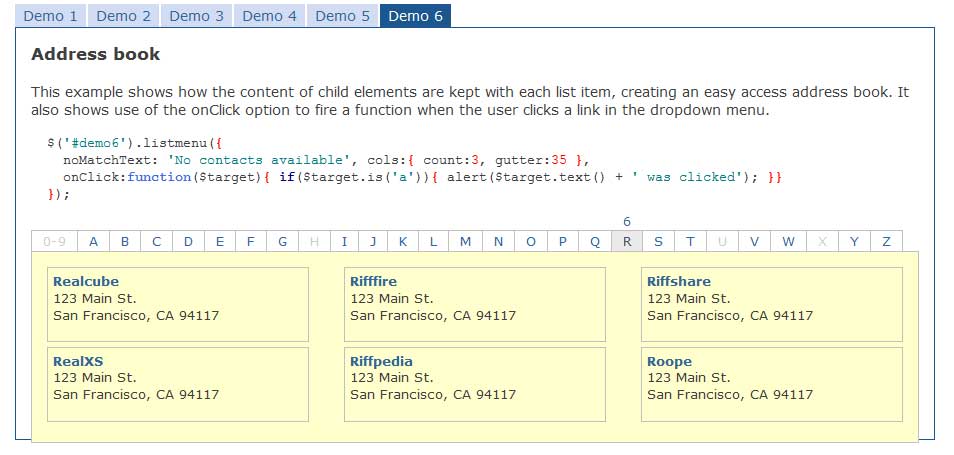
Task: Choose letter Z in the index bar
Action: point(886,241)
